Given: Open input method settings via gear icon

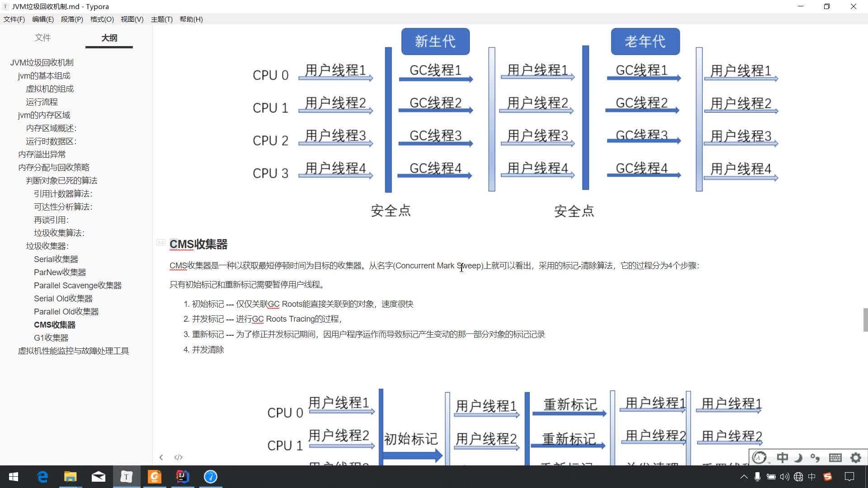Looking at the screenshot, I should (x=855, y=457).
